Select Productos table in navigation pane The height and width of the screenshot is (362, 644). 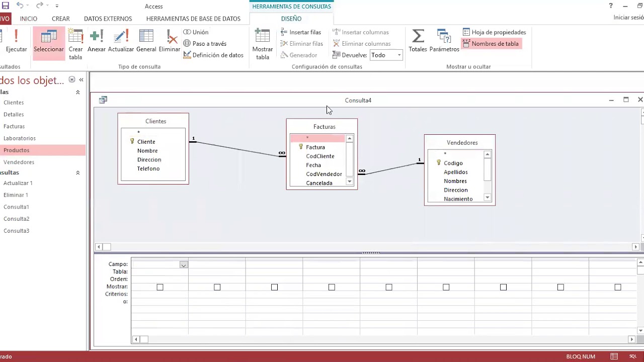16,150
